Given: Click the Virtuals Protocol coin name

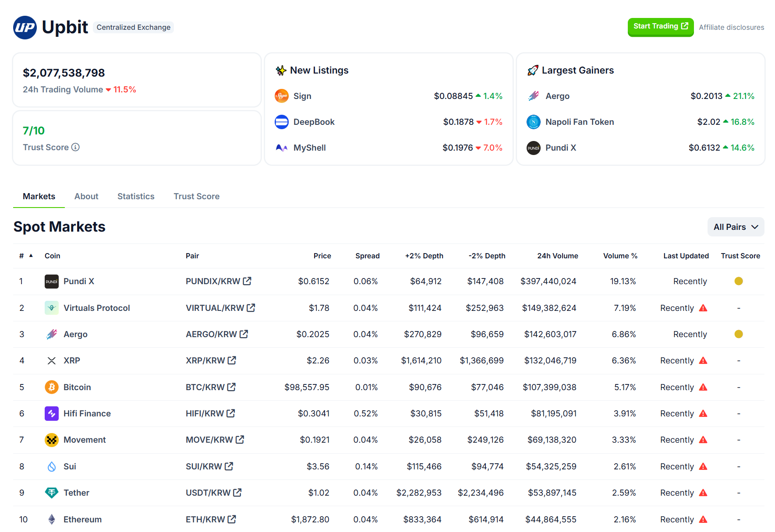Looking at the screenshot, I should coord(96,308).
